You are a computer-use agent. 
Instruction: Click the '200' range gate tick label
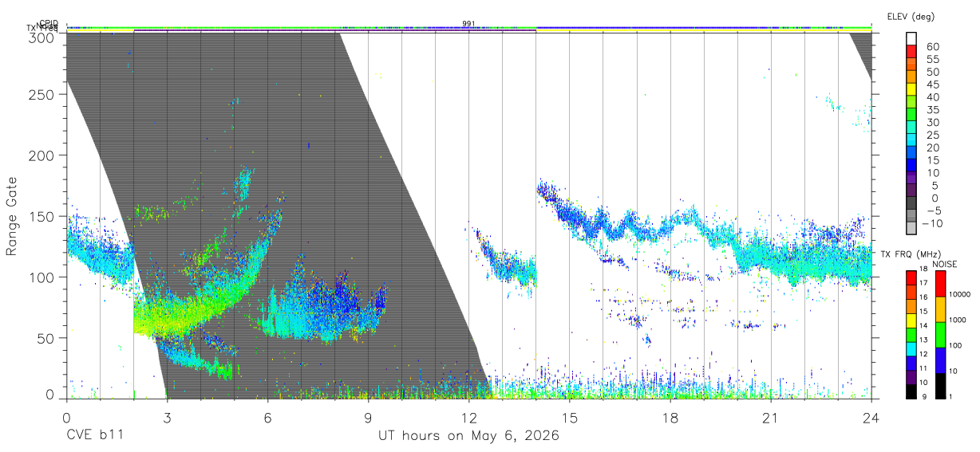(41, 155)
